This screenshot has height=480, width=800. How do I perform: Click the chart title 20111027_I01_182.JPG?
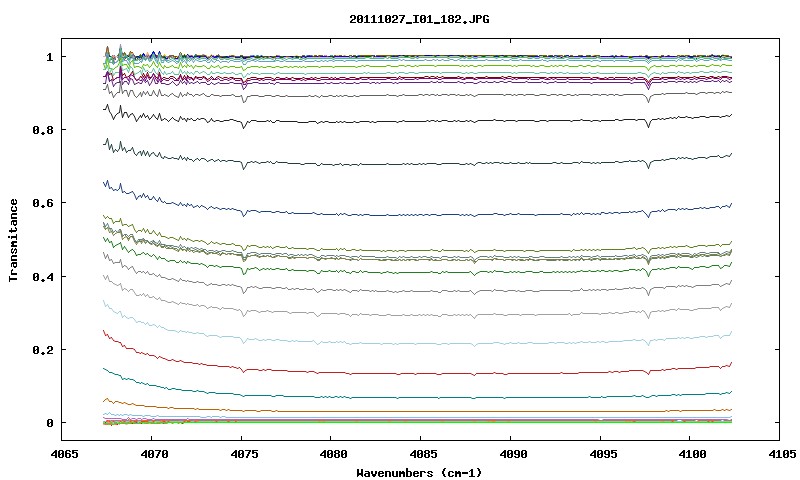click(x=419, y=19)
